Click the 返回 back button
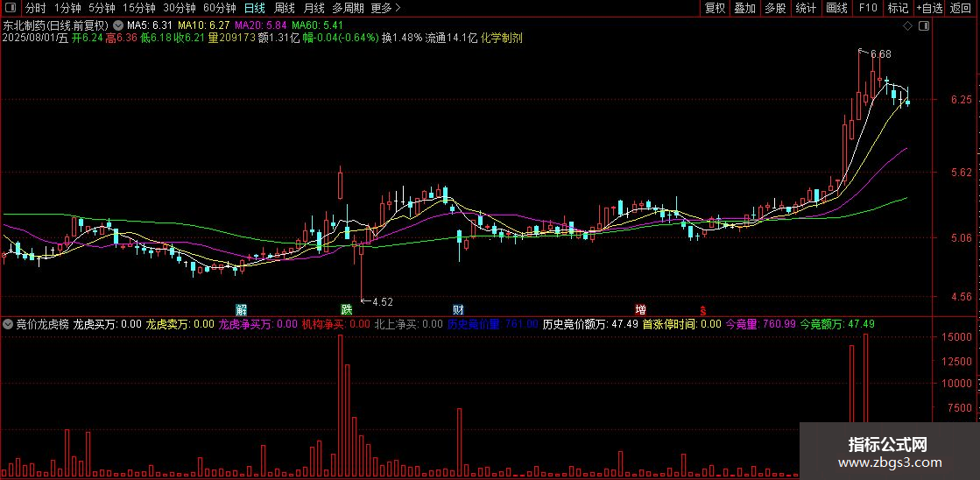 click(x=960, y=8)
